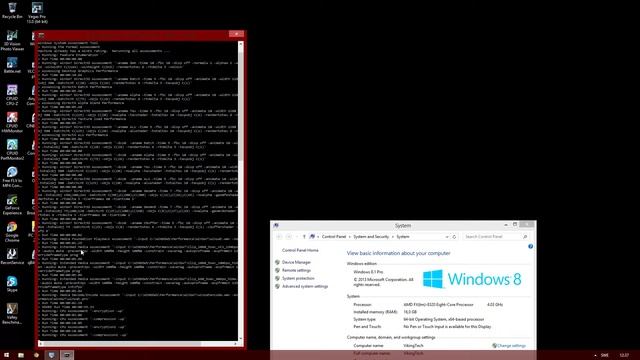This screenshot has height=360, width=640.
Task: Open the 3D Vision Photo Viewer shortcut
Action: [x=12, y=40]
